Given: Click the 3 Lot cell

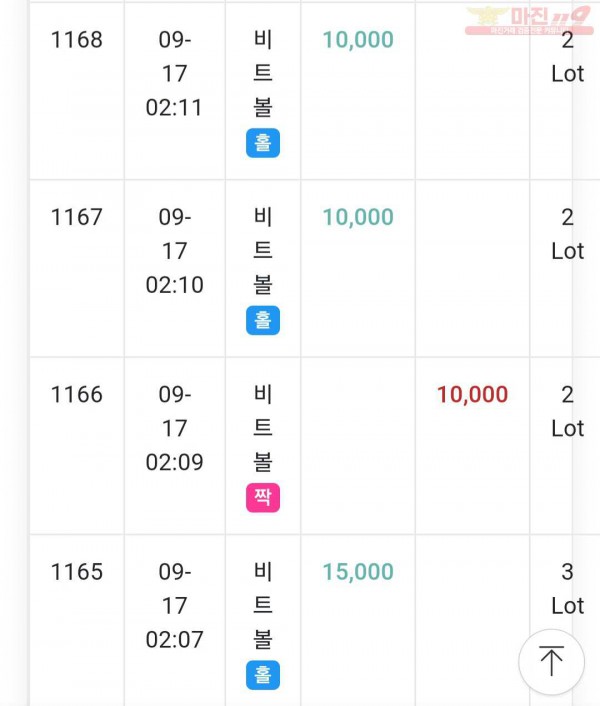Looking at the screenshot, I should click(568, 589).
